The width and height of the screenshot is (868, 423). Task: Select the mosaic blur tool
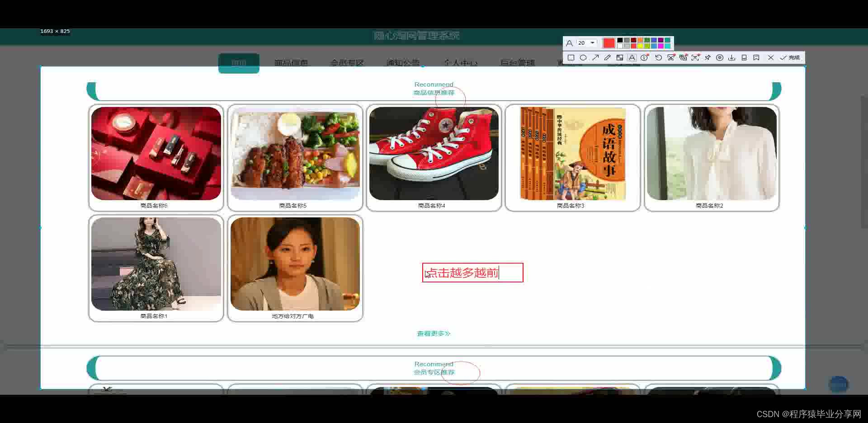tap(620, 58)
